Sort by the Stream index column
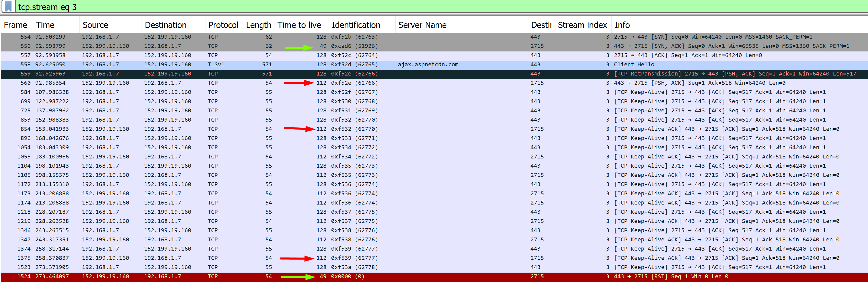Screen dimensions: 868x300 point(582,25)
